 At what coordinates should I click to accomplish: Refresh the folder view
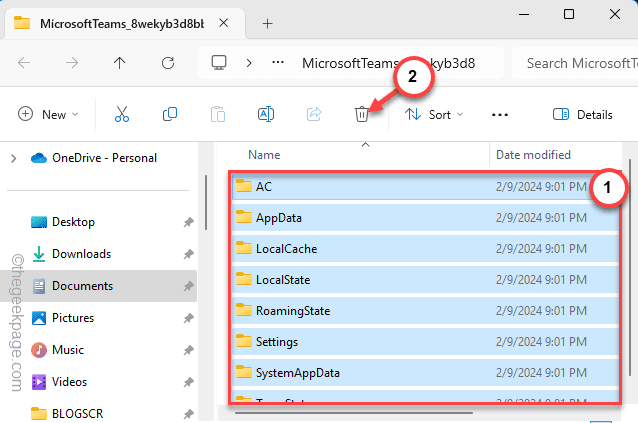point(168,63)
